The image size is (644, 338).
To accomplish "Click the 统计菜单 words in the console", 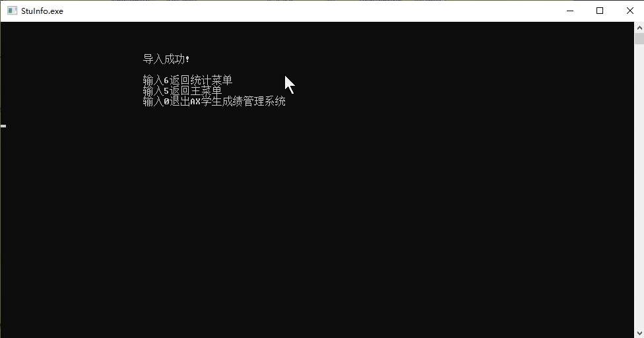I will tap(212, 80).
